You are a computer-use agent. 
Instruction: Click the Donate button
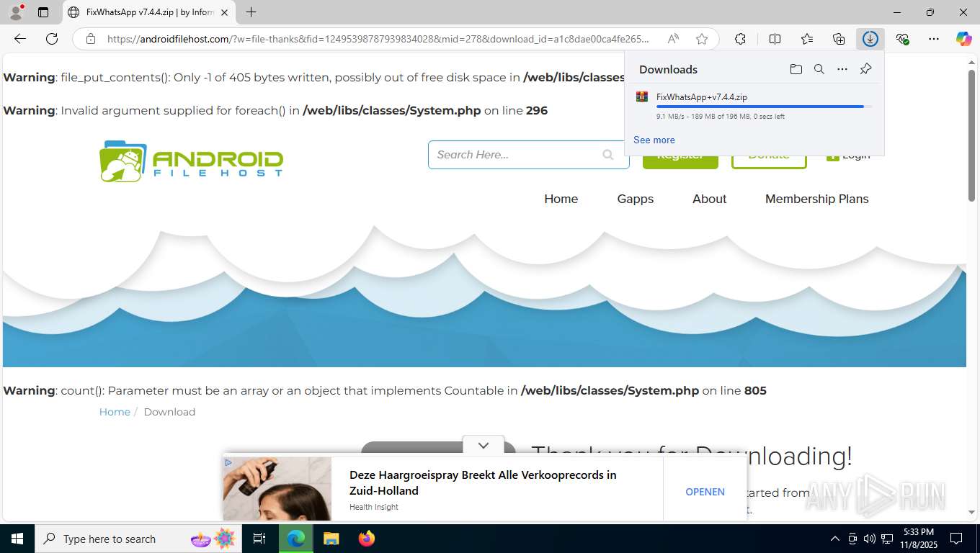pyautogui.click(x=769, y=161)
